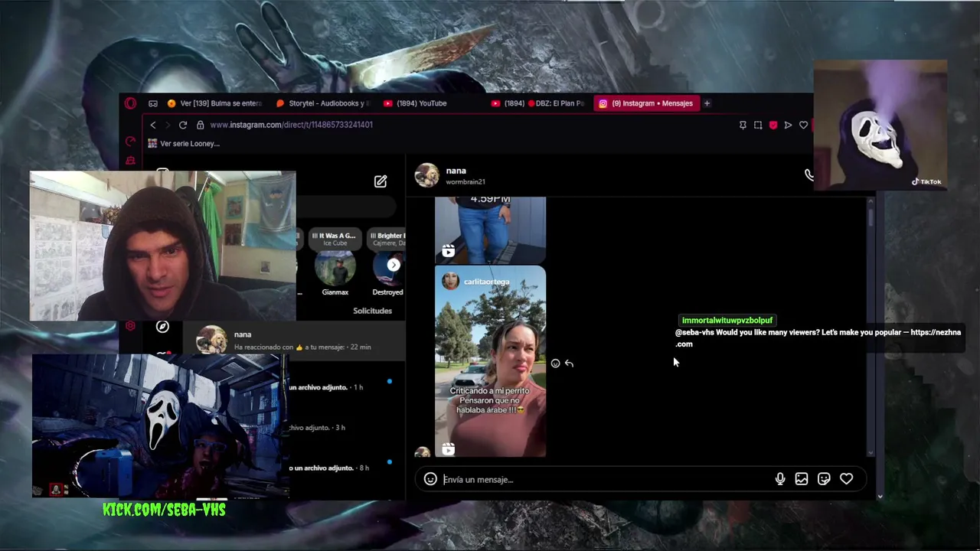The height and width of the screenshot is (551, 980).
Task: Click reels icon on carlitaortega video
Action: point(448,449)
